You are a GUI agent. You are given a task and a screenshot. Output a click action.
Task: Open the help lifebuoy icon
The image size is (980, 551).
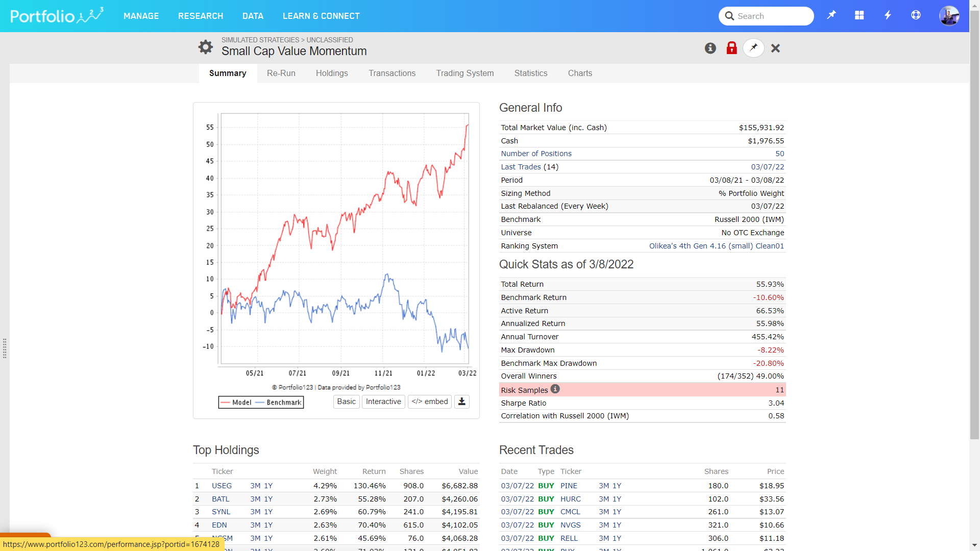tap(916, 15)
